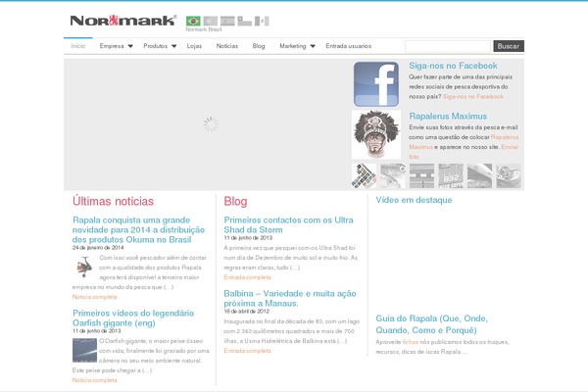The image size is (588, 392).
Task: Open the Rapalerus Maximus heading link
Action: (448, 116)
